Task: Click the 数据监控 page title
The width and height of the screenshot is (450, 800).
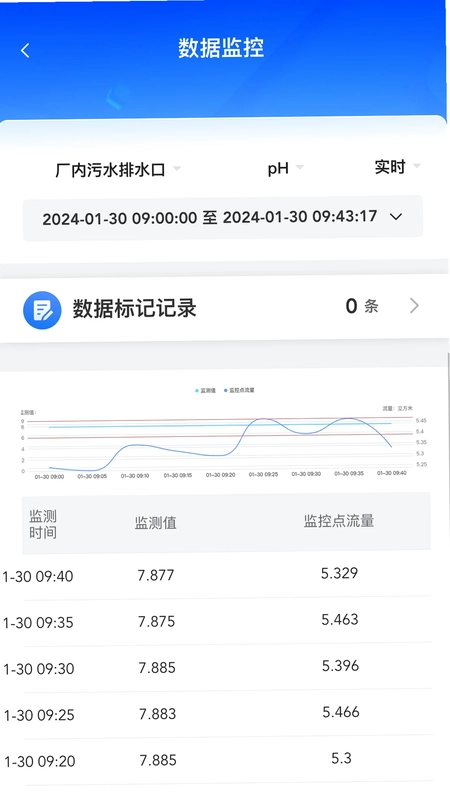Action: pyautogui.click(x=221, y=48)
